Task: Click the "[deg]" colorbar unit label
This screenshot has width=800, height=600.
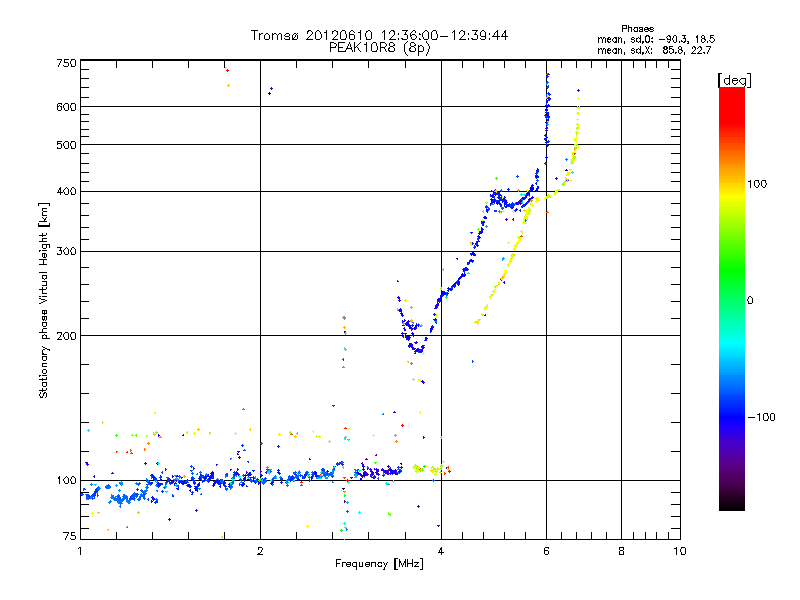Action: click(734, 80)
